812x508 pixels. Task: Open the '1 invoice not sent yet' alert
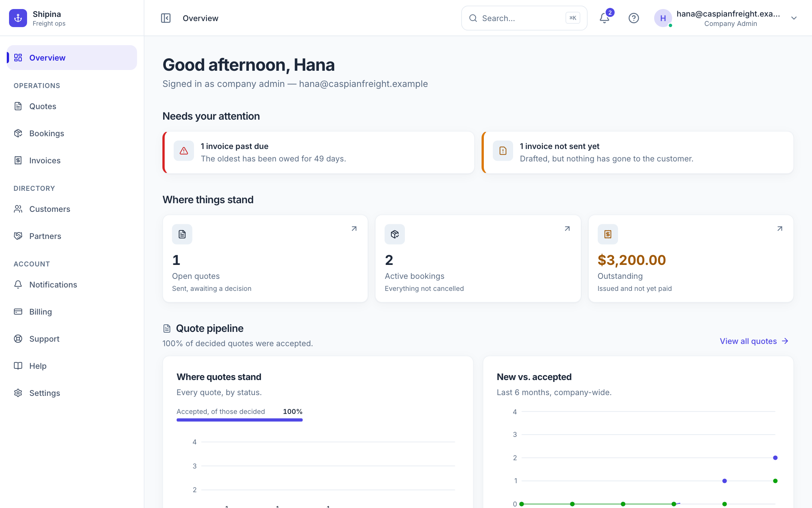pos(638,152)
